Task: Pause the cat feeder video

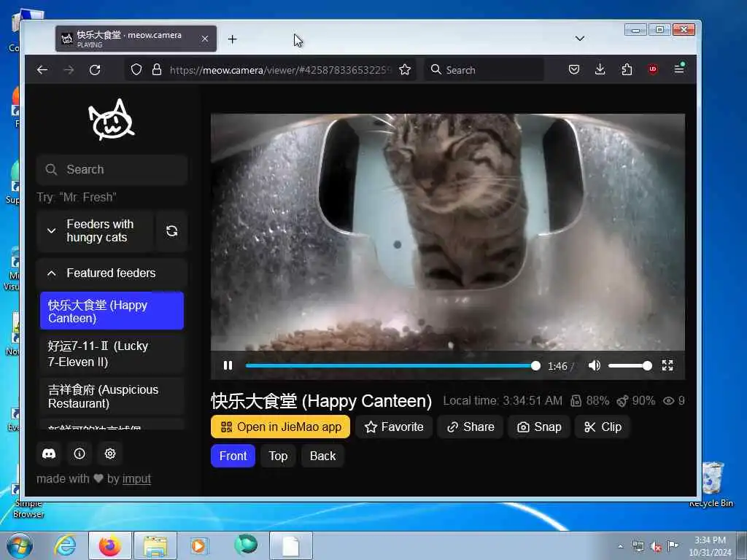Action: (x=228, y=366)
